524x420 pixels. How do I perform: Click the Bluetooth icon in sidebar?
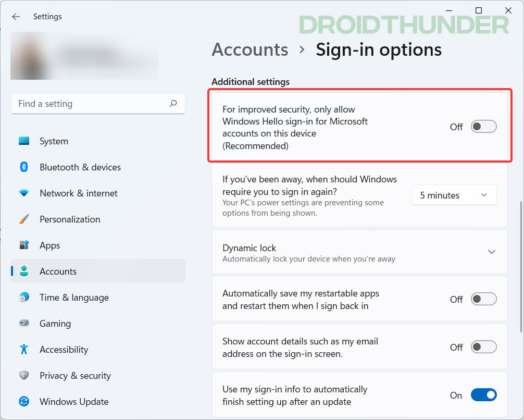tap(24, 167)
